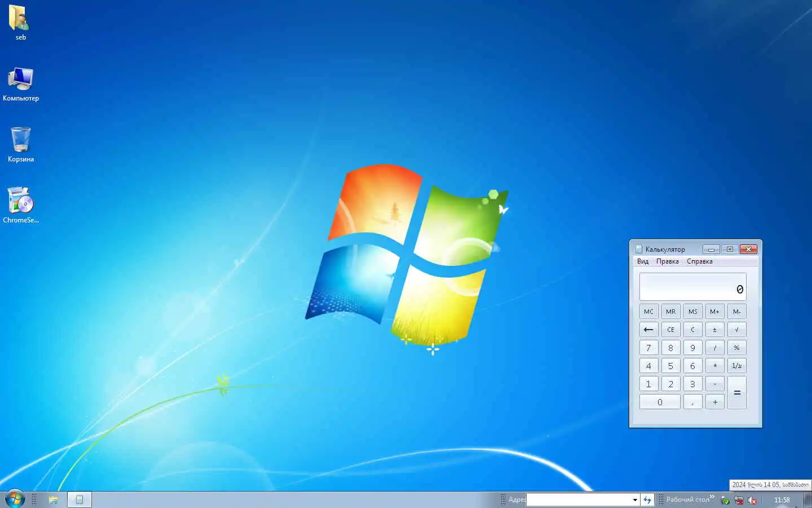
Task: Click the divide (/) button
Action: [x=714, y=348]
